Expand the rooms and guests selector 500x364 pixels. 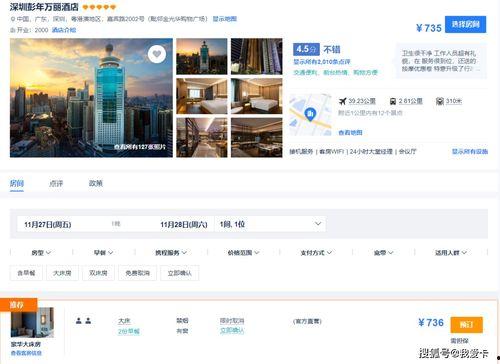(x=270, y=224)
